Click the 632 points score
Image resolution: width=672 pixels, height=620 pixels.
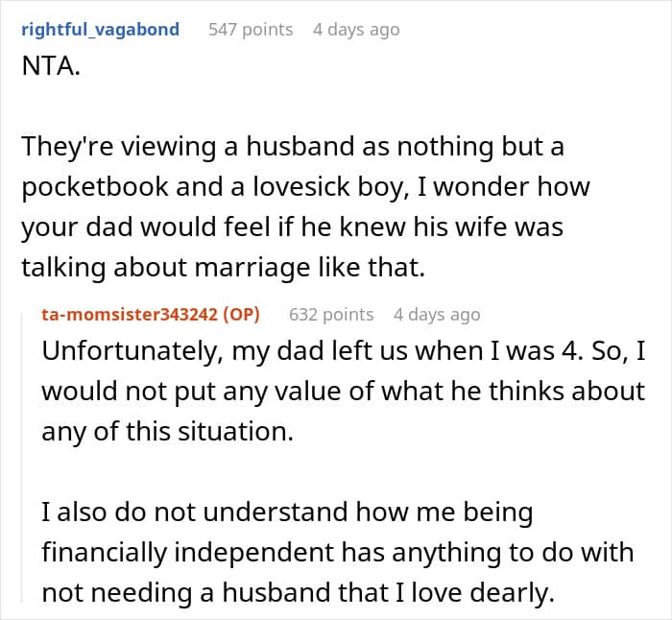(331, 315)
